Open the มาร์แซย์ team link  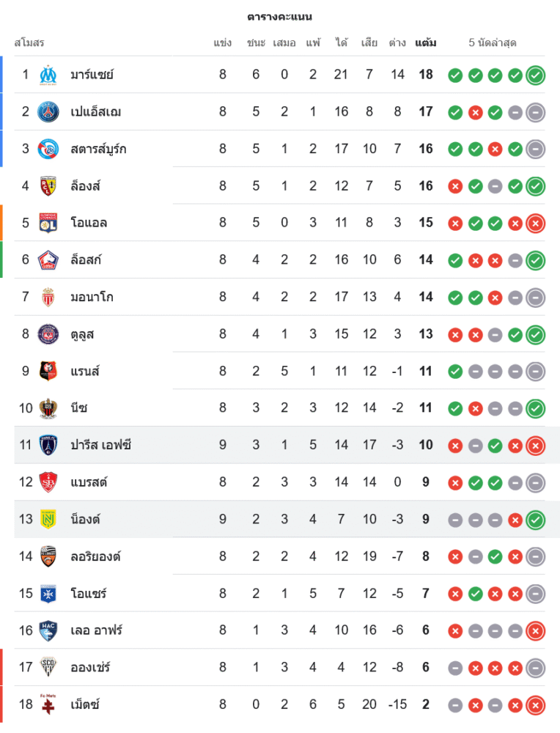pyautogui.click(x=92, y=75)
